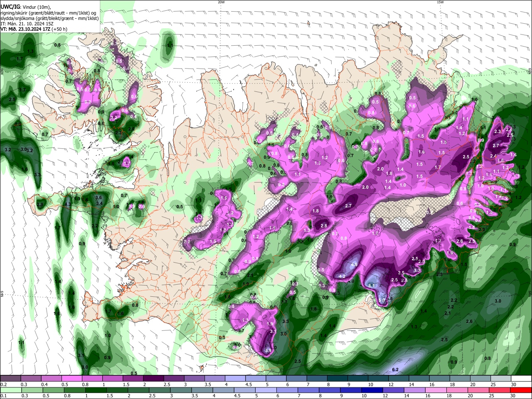Select the dark purple snow swatch for 2–2.5 mm
Viewport: 532px width, 399px height.
[153, 379]
